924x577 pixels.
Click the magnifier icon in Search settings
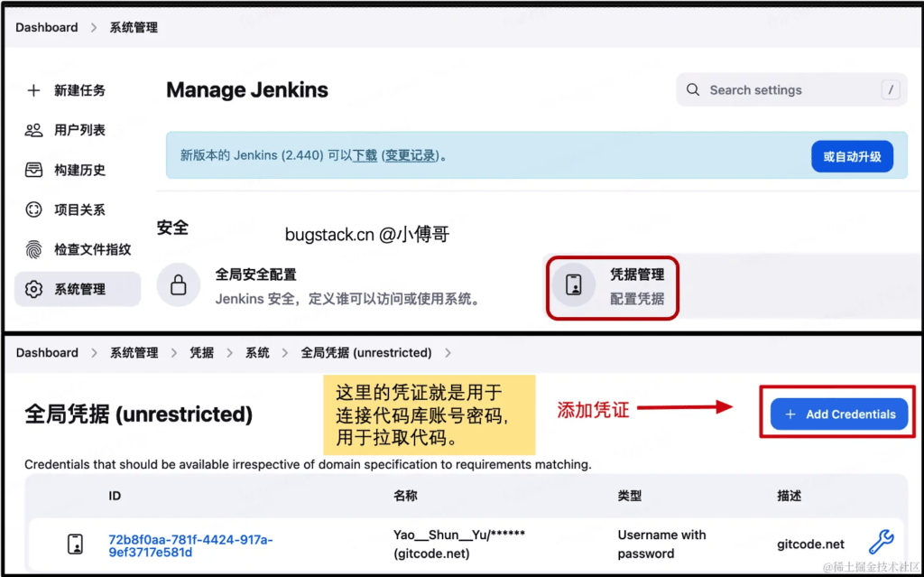click(693, 90)
